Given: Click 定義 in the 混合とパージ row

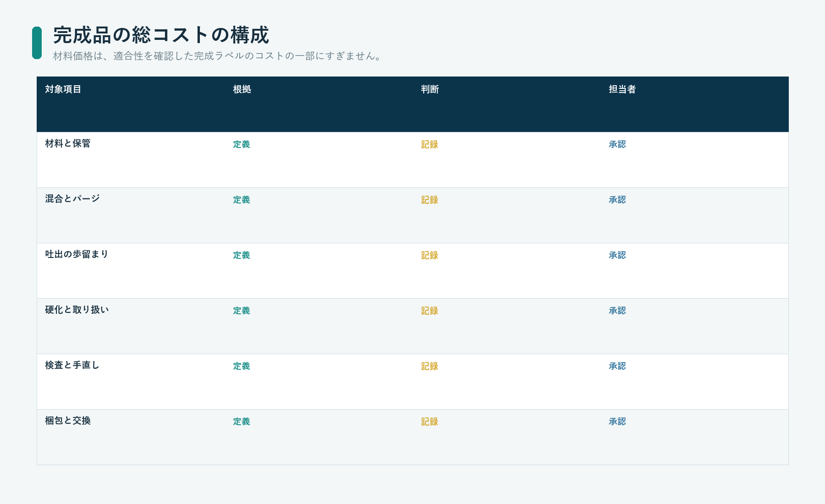Looking at the screenshot, I should [242, 200].
